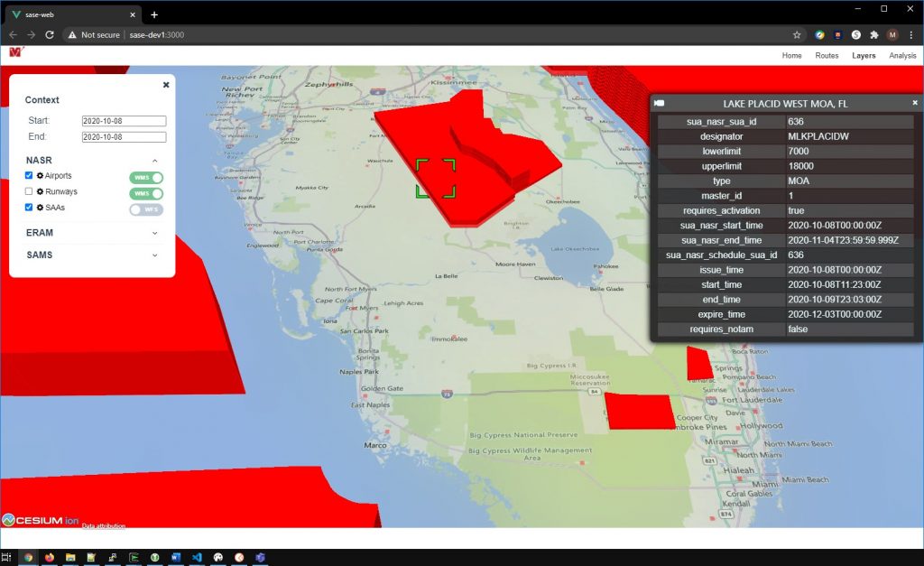Go to the Home page

tap(791, 55)
